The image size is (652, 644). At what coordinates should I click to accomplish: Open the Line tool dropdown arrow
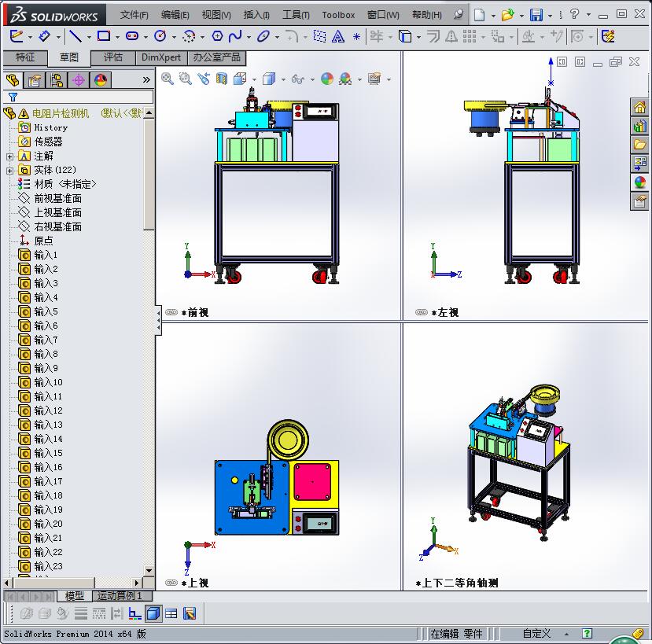(89, 37)
